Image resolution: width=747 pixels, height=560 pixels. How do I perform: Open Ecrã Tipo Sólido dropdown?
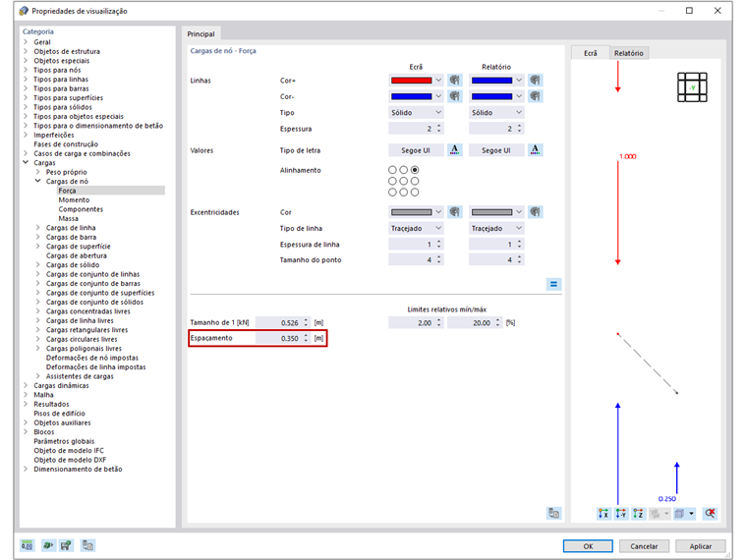pos(416,112)
